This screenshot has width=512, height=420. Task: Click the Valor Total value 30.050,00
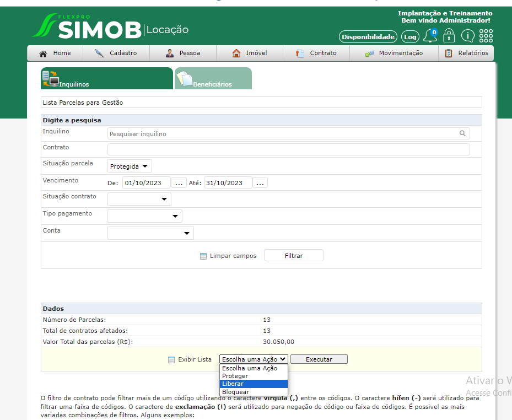click(278, 342)
